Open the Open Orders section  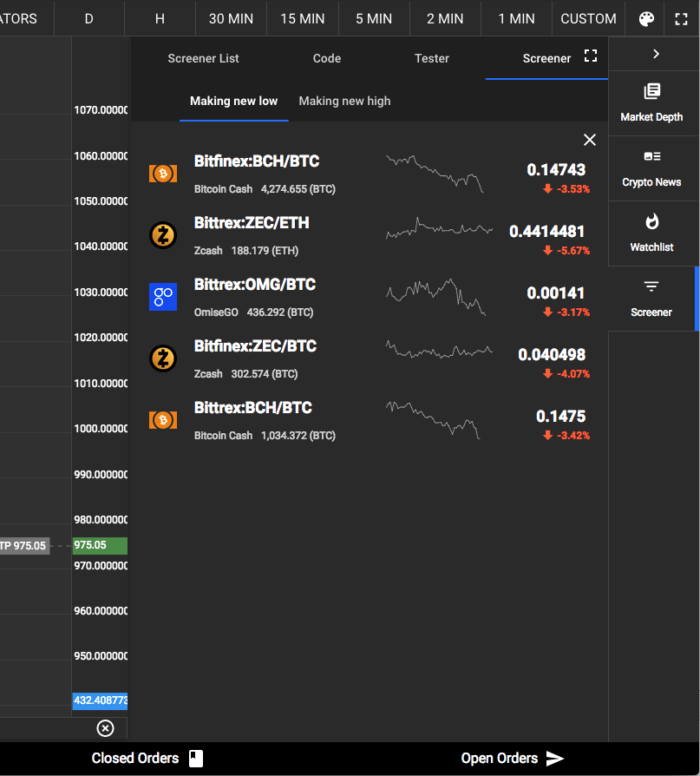tap(512, 758)
